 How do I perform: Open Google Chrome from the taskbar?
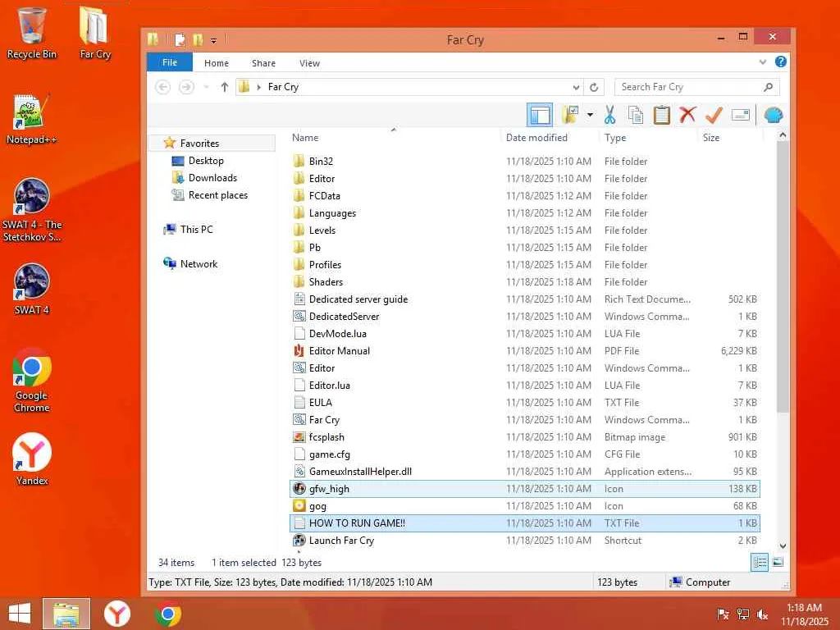[x=167, y=614]
